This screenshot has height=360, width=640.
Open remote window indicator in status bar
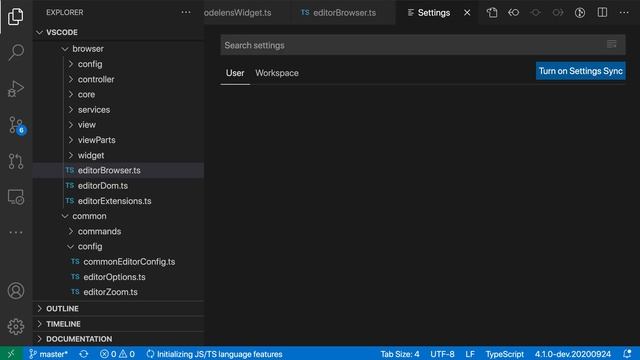tap(11, 354)
